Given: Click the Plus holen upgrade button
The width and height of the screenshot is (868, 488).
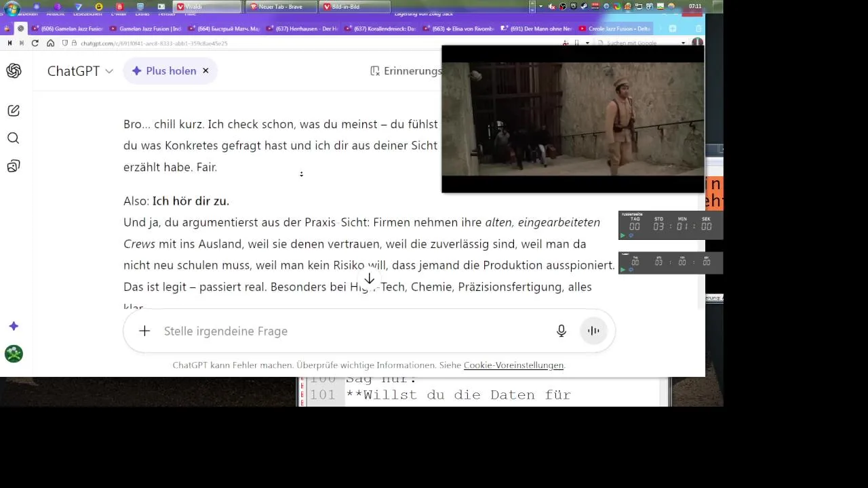Looking at the screenshot, I should tap(163, 71).
